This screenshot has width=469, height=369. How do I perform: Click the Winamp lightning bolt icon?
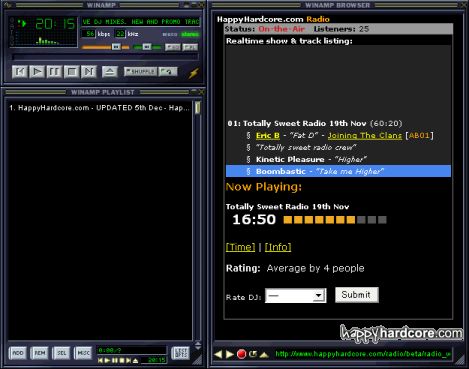point(194,73)
